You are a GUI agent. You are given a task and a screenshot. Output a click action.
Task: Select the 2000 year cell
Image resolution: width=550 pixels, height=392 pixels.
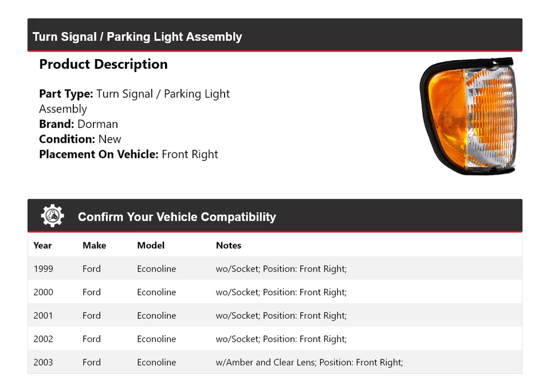[43, 292]
